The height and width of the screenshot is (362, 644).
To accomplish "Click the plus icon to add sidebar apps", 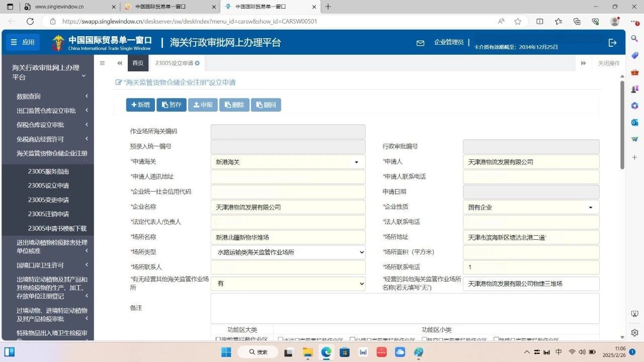I will pyautogui.click(x=634, y=157).
